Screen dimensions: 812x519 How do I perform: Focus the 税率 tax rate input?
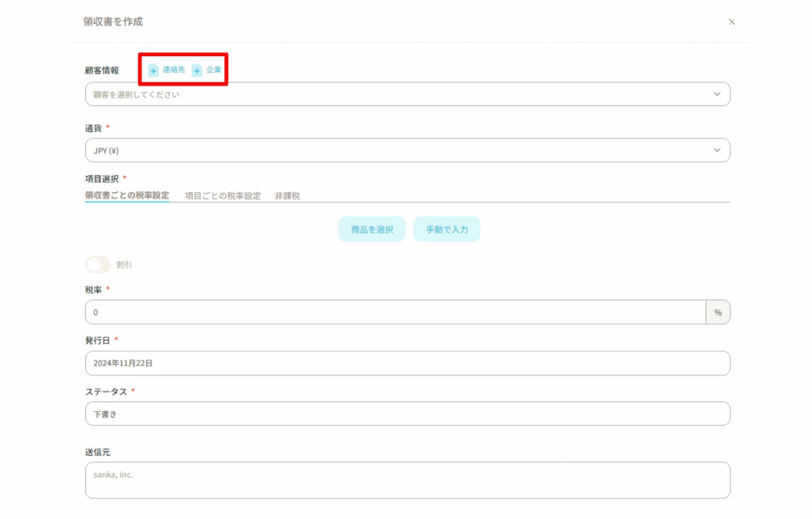point(396,312)
